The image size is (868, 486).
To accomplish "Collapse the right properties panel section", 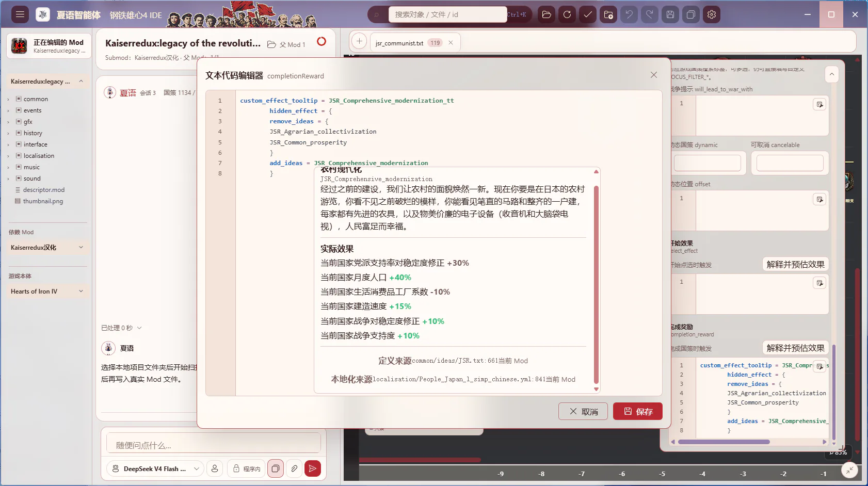I will pos(832,74).
